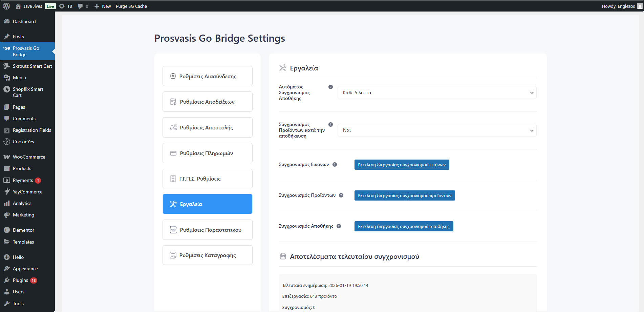The image size is (644, 312).
Task: Expand the 'Κάθε 5 λεπτά' sync interval dropdown
Action: 436,92
